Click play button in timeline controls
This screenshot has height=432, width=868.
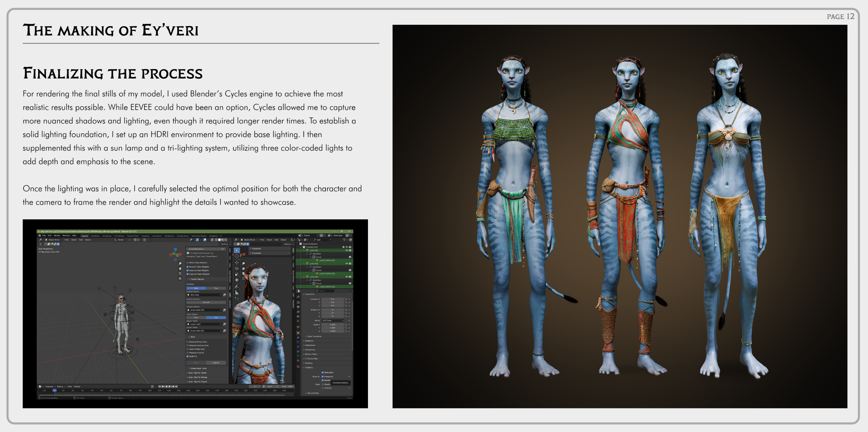pyautogui.click(x=170, y=386)
